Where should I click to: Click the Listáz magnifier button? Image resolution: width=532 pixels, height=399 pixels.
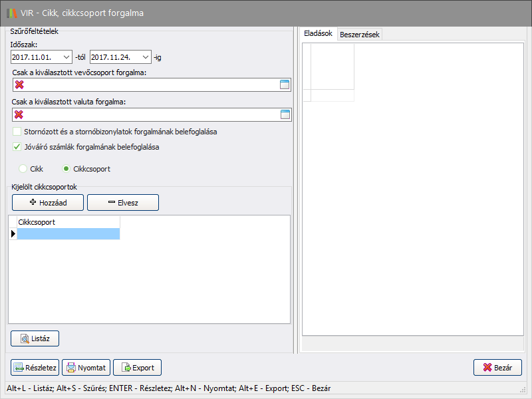(x=35, y=338)
